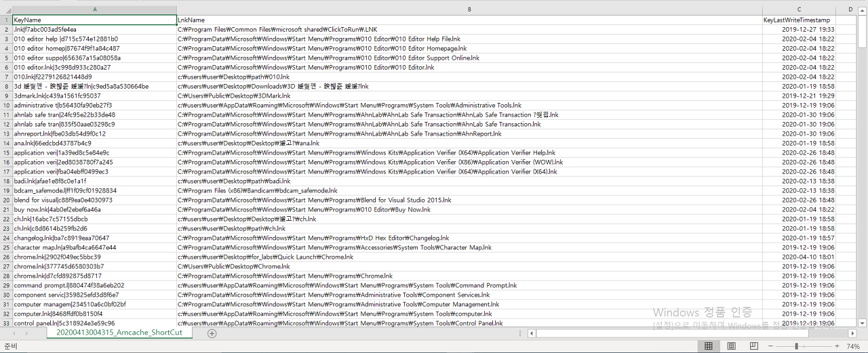868x353 pixels.
Task: Select column D header
Action: point(850,9)
